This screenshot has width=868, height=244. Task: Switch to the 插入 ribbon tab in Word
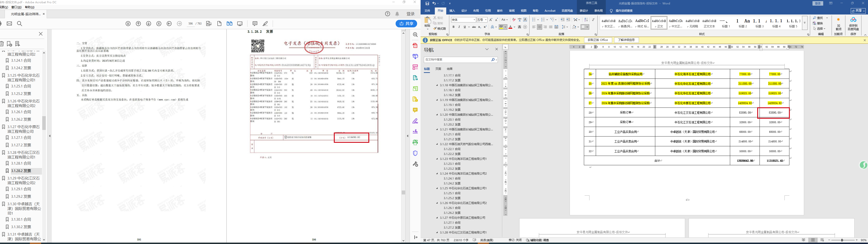point(452,11)
